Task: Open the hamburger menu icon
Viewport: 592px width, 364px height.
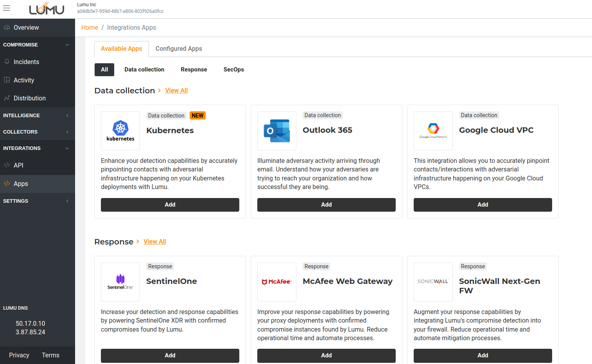Action: pos(7,8)
